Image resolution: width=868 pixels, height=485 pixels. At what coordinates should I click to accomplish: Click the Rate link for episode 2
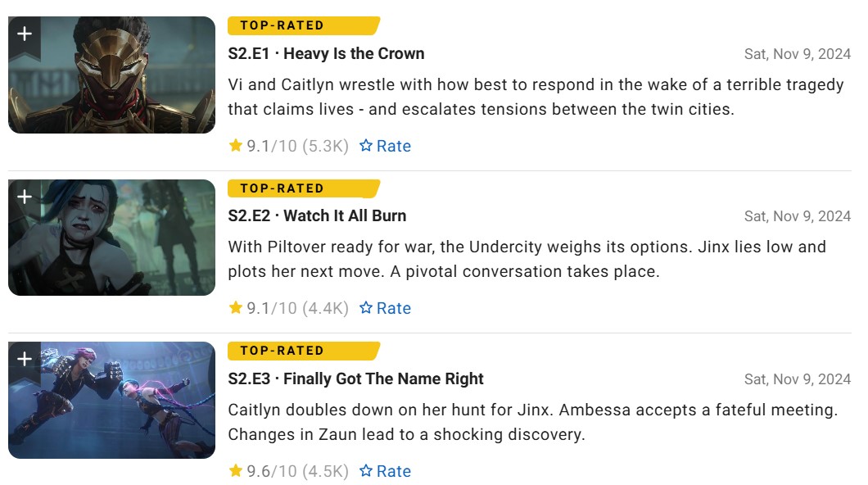386,308
